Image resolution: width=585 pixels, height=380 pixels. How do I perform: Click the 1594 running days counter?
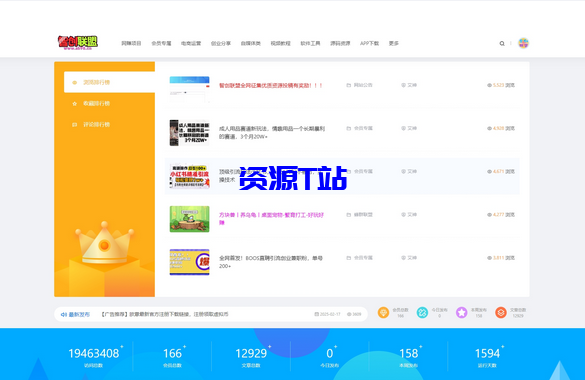coord(487,354)
